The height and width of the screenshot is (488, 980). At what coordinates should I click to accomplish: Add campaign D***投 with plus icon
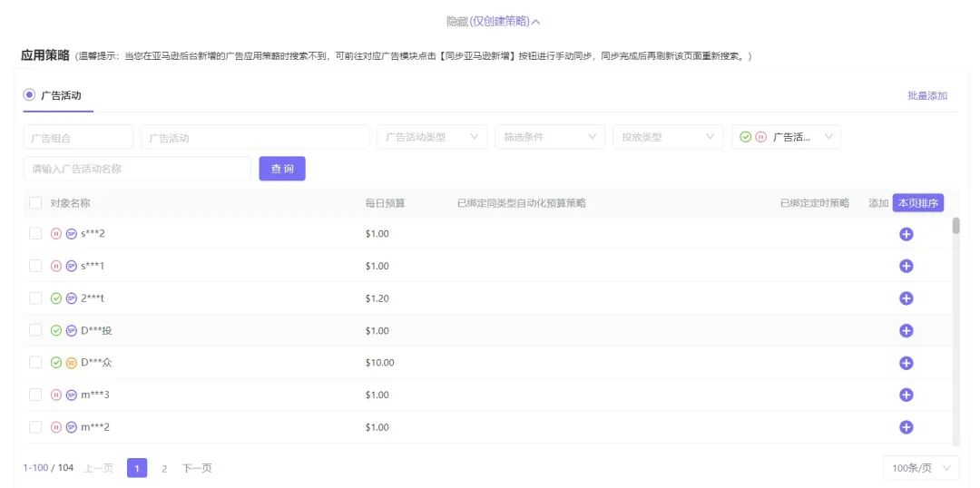click(x=906, y=330)
